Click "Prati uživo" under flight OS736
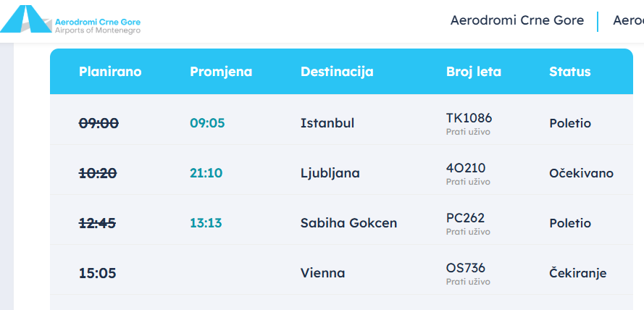This screenshot has width=644, height=310. (x=468, y=282)
